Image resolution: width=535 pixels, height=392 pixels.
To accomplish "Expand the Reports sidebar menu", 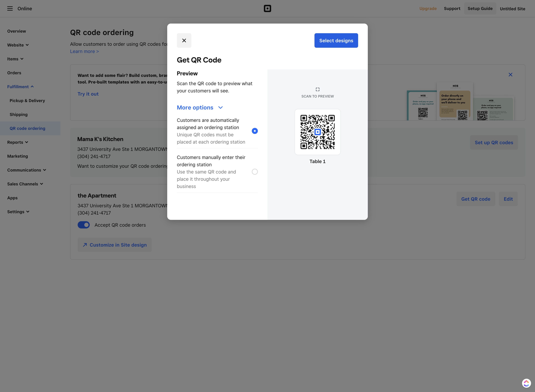I will (18, 142).
